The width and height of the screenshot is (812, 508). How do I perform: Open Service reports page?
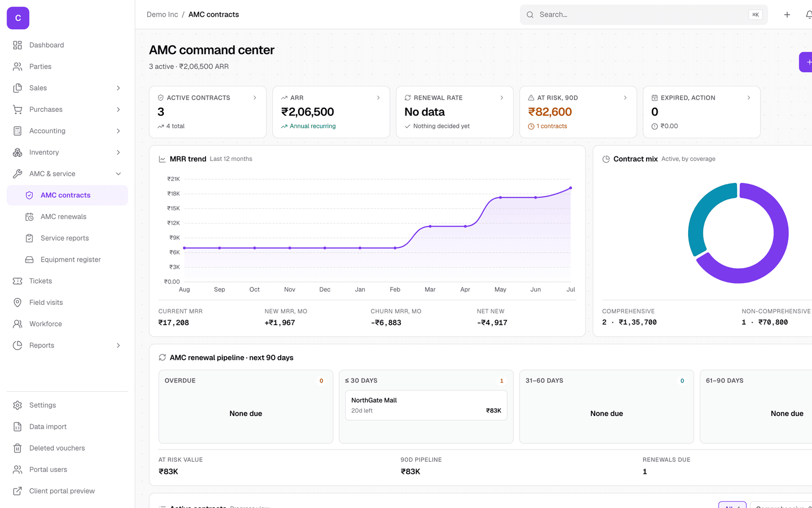pyautogui.click(x=67, y=238)
